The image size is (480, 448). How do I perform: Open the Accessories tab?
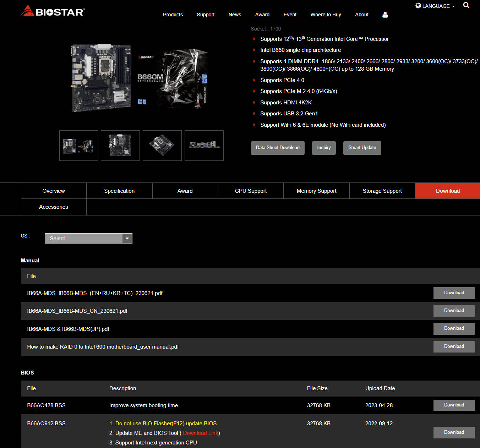(54, 207)
